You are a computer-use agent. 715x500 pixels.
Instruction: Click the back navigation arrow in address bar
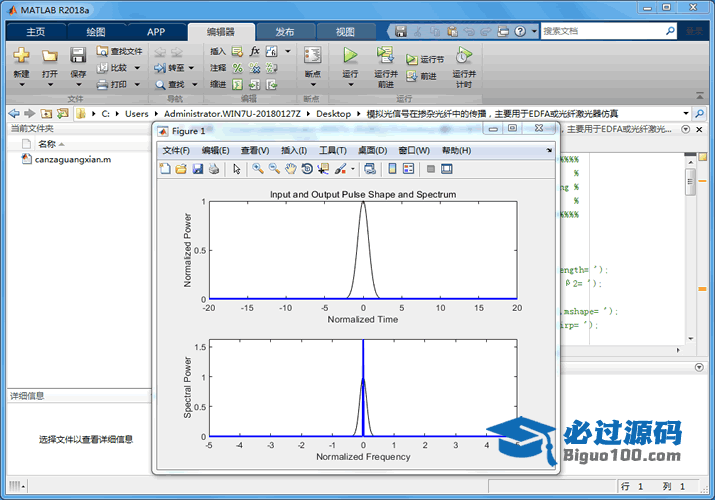14,113
